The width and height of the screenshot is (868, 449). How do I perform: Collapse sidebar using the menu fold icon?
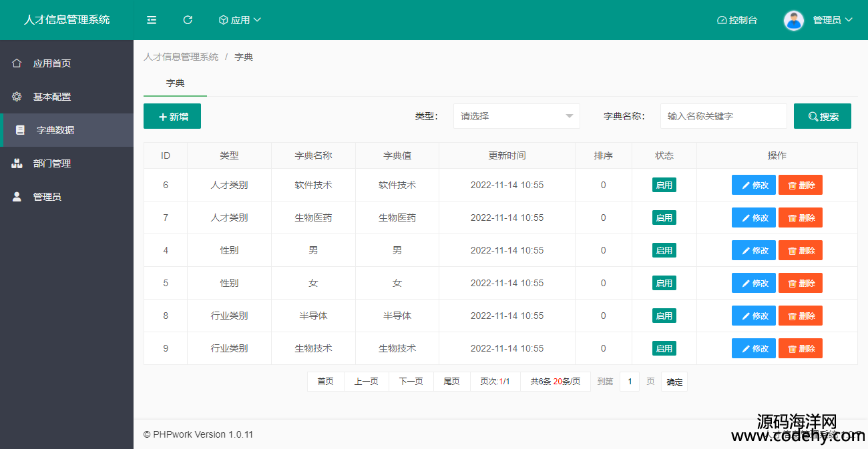[x=152, y=20]
